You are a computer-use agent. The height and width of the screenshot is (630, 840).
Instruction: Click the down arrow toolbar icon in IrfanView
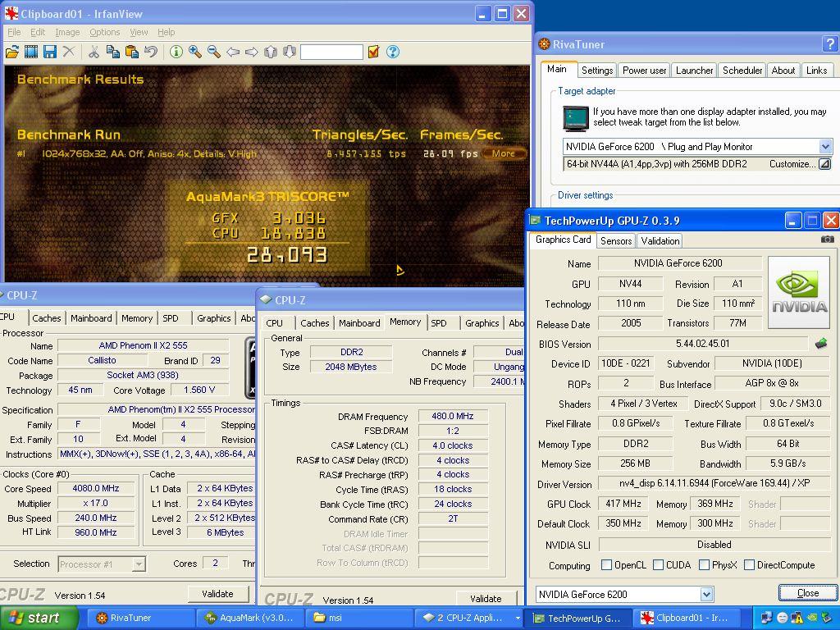tap(290, 52)
